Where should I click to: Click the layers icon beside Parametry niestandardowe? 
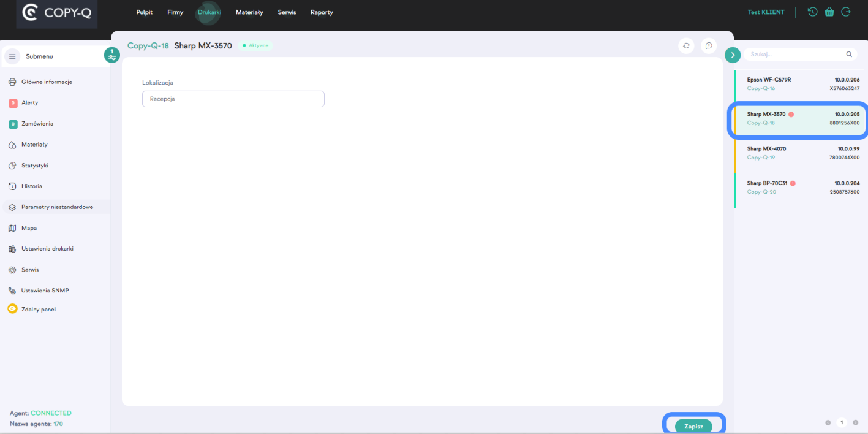point(12,207)
